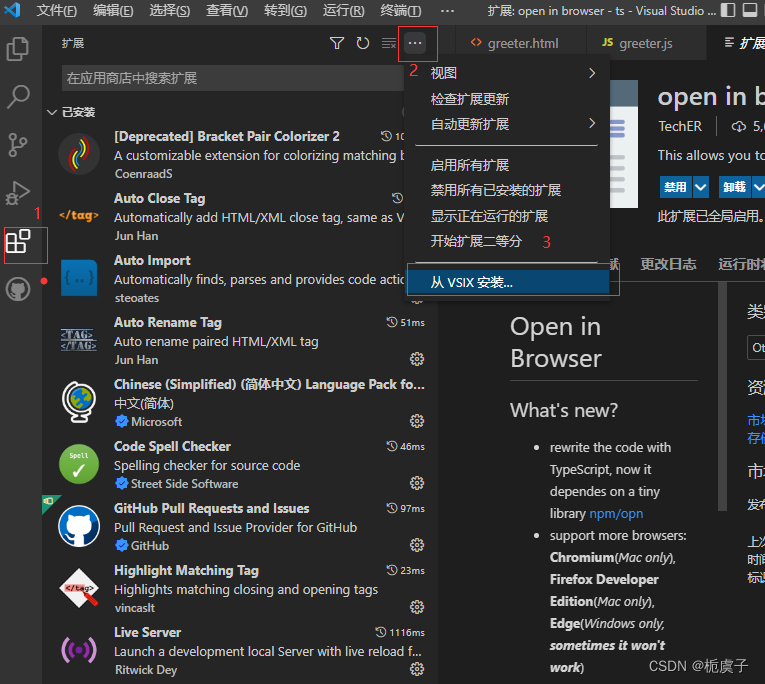Click the 卸载 button

[734, 187]
